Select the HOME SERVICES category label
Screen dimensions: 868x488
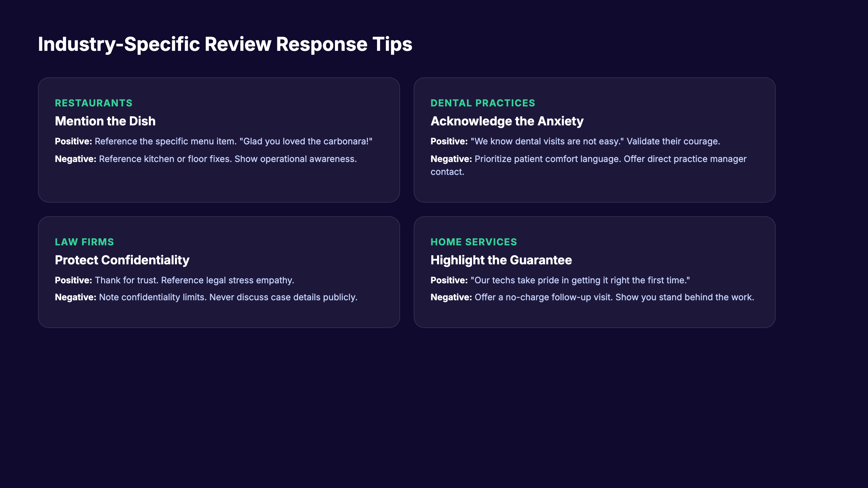click(x=473, y=242)
